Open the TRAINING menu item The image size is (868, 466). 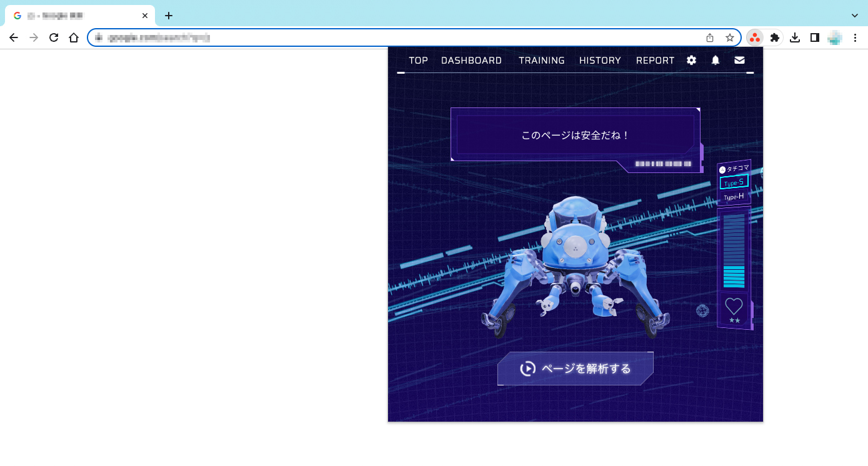541,61
